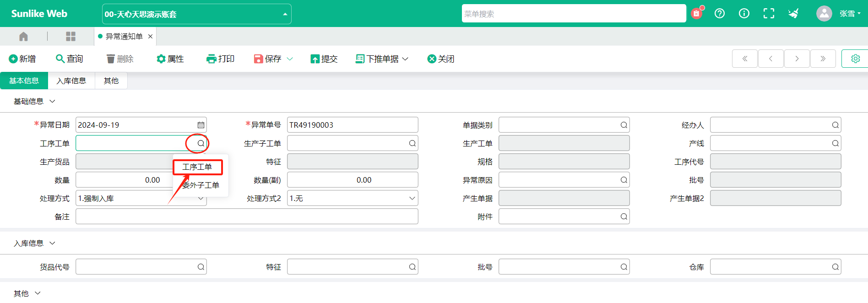Screen dimensions: 868x303
Task: Choose 工序工单 from popup menu
Action: [x=197, y=167]
